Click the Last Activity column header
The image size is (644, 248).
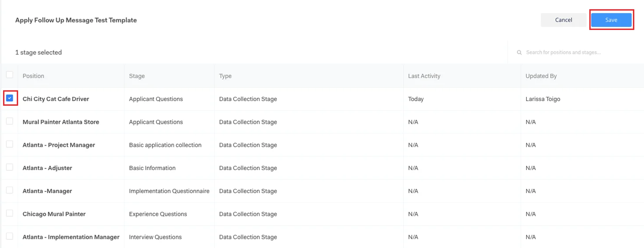coord(424,76)
